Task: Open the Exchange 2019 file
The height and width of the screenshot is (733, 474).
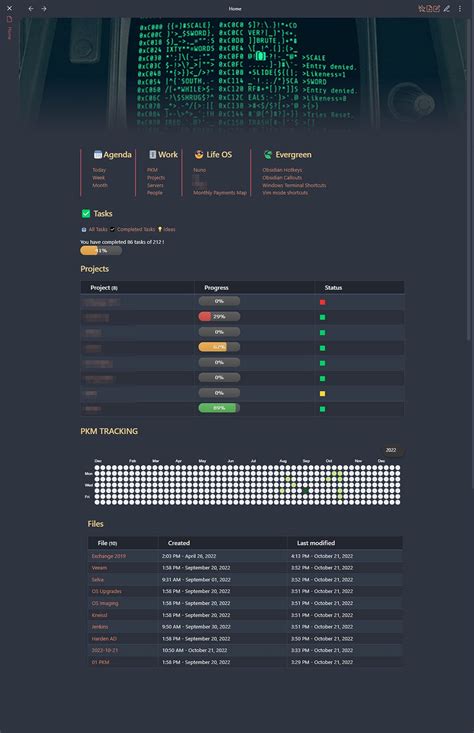Action: 108,556
